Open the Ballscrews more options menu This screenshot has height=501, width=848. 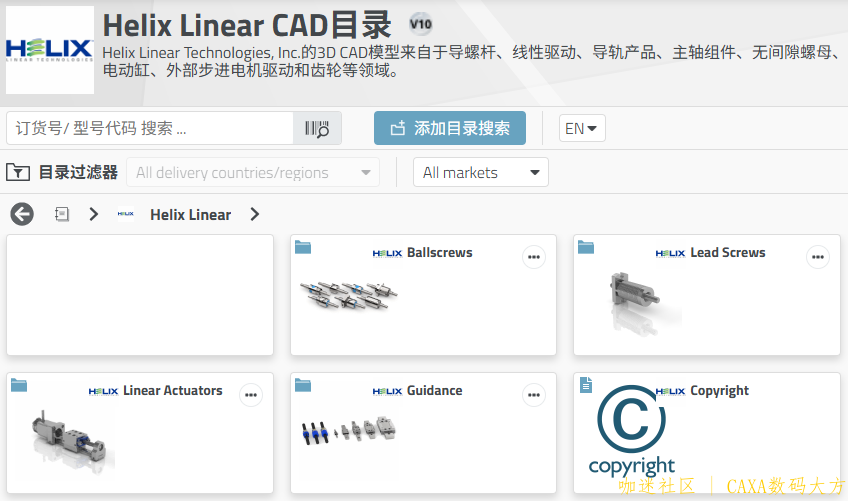coord(534,257)
